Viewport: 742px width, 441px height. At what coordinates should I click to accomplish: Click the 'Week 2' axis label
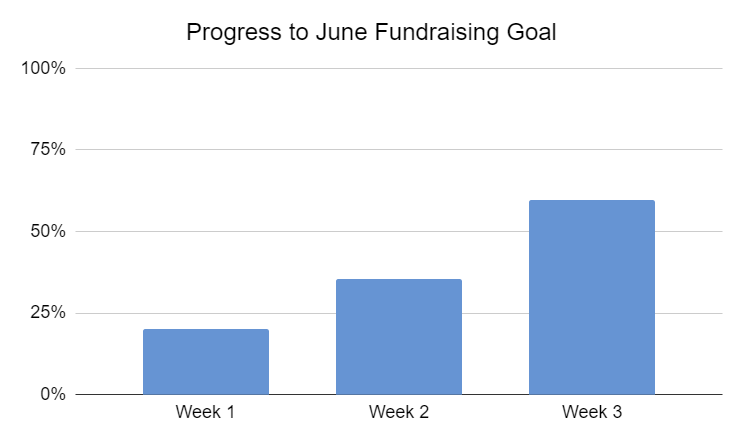coord(398,412)
